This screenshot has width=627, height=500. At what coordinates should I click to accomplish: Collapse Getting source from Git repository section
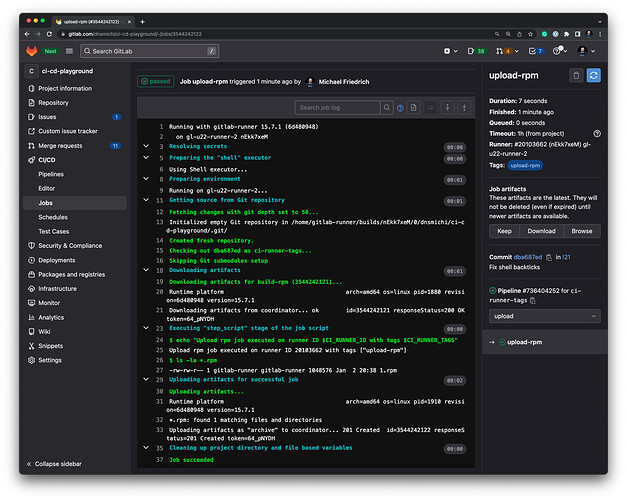click(146, 200)
